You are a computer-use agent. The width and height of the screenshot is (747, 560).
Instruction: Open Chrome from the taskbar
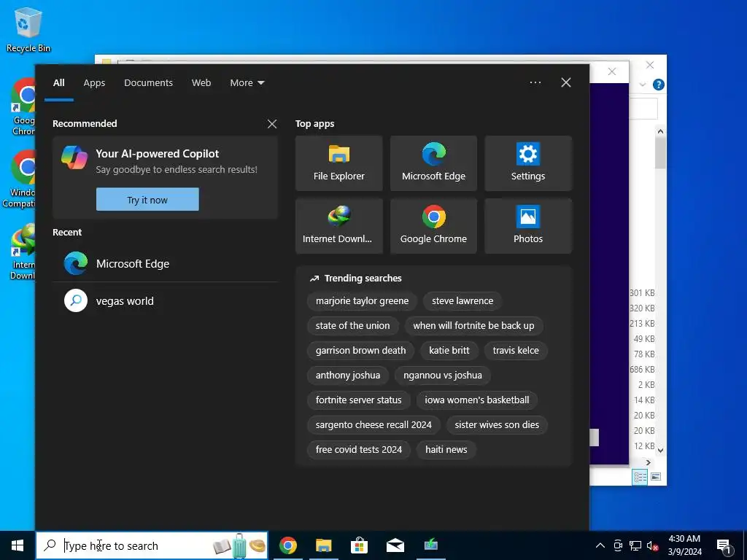tap(287, 545)
